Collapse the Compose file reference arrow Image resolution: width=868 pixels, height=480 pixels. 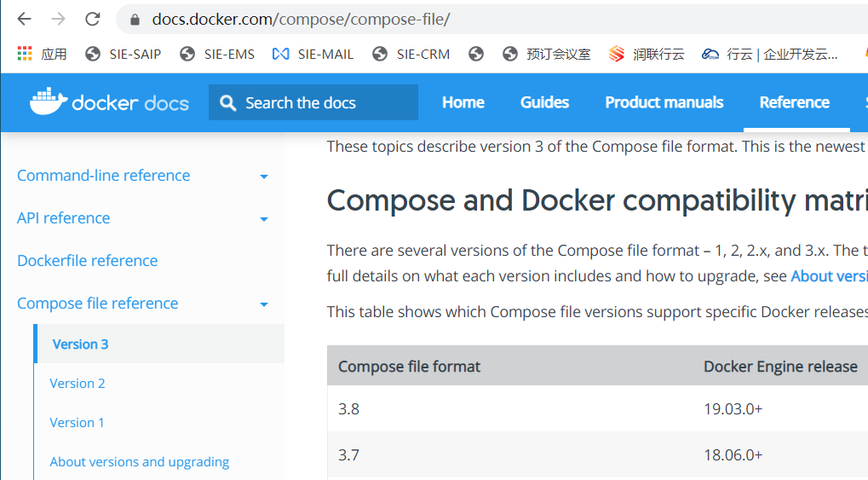click(x=264, y=304)
